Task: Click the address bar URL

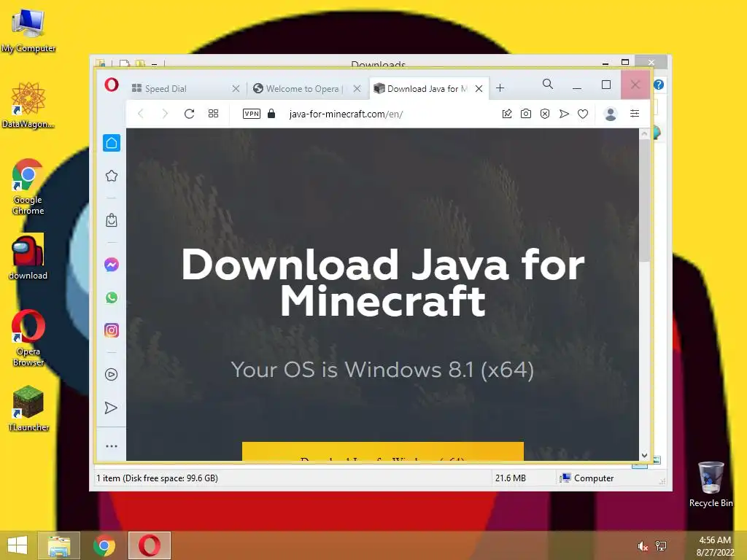Action: [346, 114]
